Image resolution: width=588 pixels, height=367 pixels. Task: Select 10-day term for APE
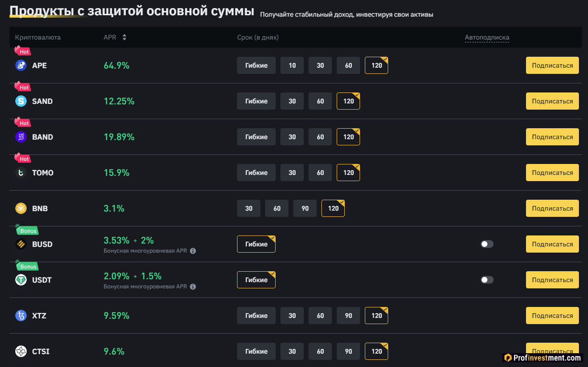pyautogui.click(x=292, y=65)
